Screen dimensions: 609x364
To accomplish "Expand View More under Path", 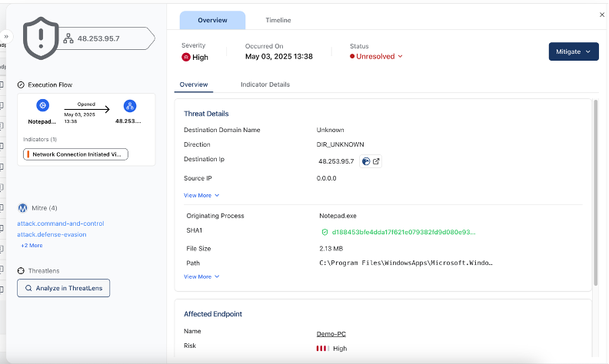I will (201, 276).
